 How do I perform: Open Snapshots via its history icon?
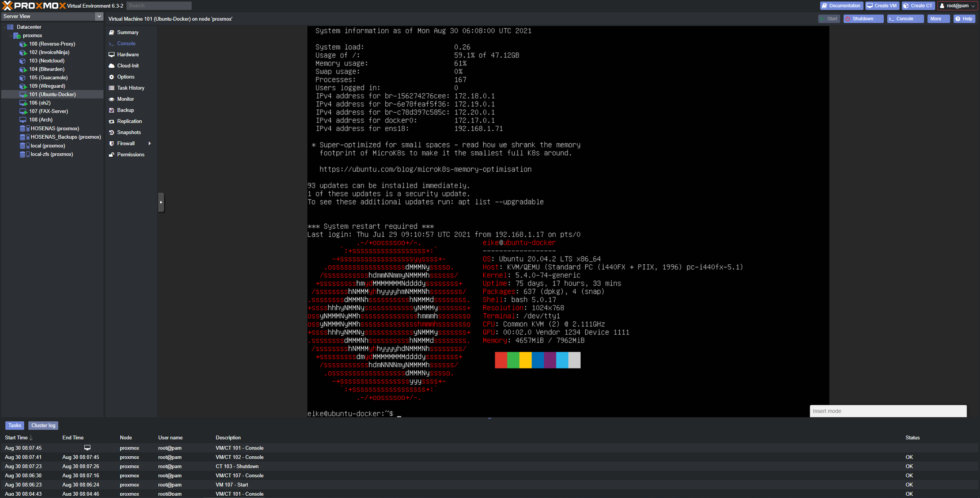(x=112, y=133)
